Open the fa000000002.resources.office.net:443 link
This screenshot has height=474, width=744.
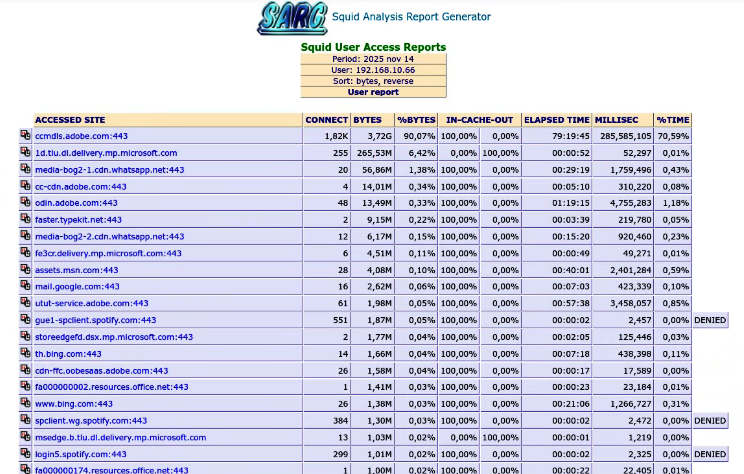112,387
